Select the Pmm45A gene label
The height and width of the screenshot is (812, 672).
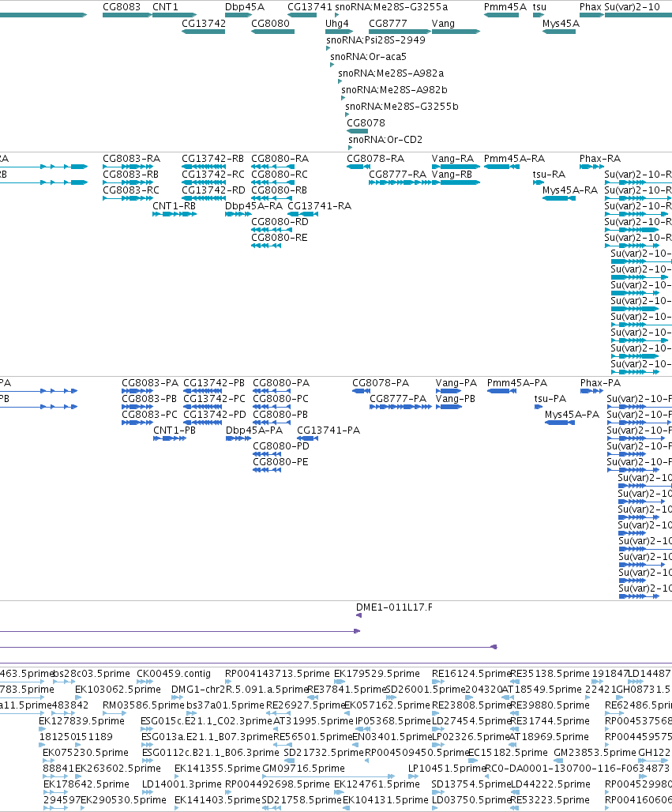(505, 7)
